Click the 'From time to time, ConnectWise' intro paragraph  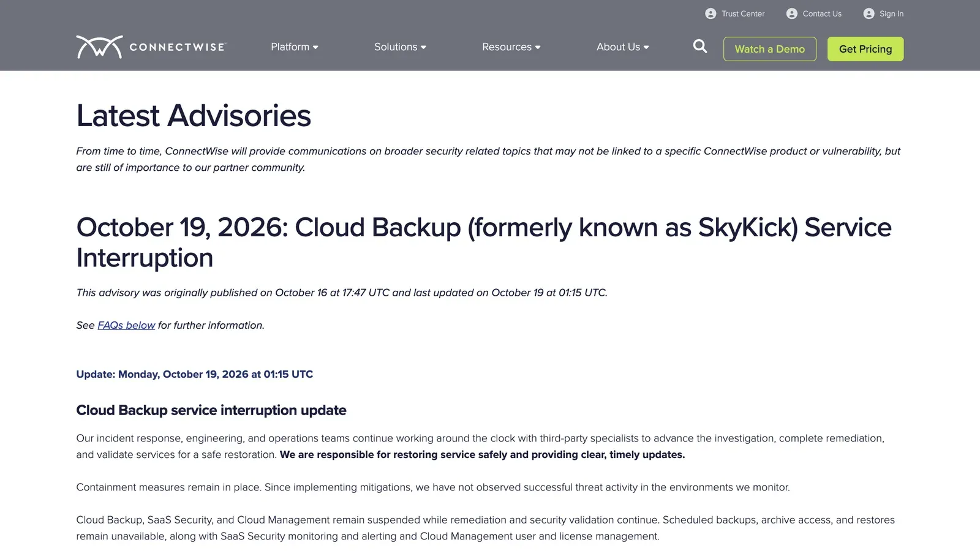click(488, 159)
